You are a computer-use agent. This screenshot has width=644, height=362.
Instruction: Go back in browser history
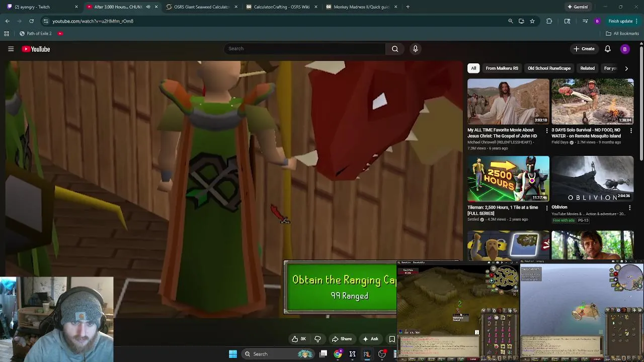pos(8,21)
